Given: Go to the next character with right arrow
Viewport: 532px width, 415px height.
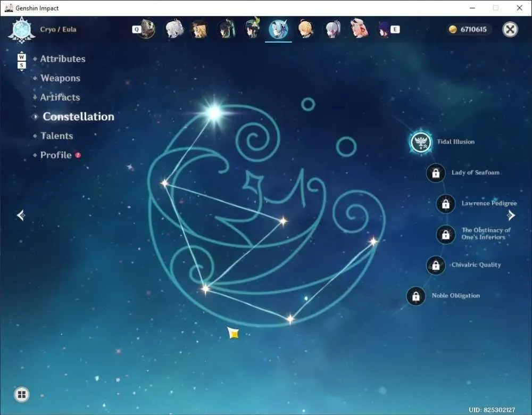Looking at the screenshot, I should (x=511, y=215).
